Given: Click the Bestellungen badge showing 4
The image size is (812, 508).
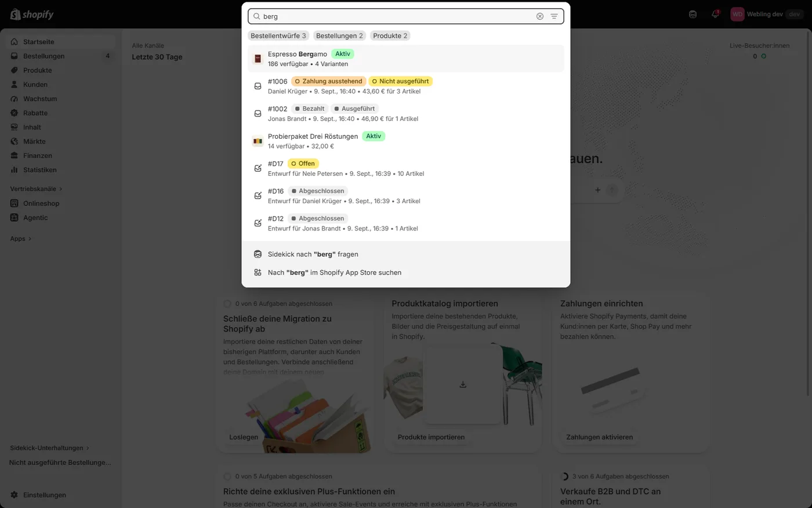Looking at the screenshot, I should (x=107, y=56).
